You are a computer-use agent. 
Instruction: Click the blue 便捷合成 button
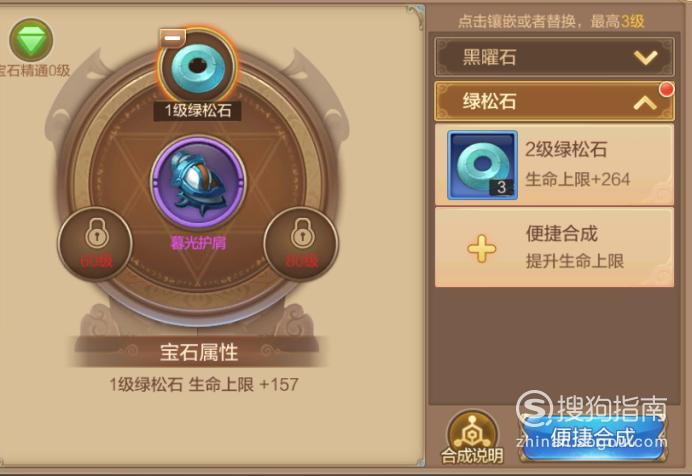[x=593, y=437]
